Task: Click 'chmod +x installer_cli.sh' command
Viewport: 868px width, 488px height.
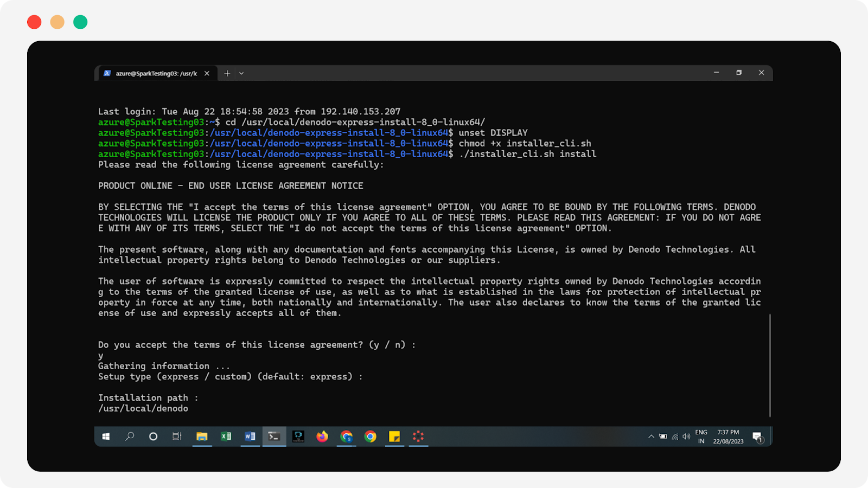Action: coord(525,144)
